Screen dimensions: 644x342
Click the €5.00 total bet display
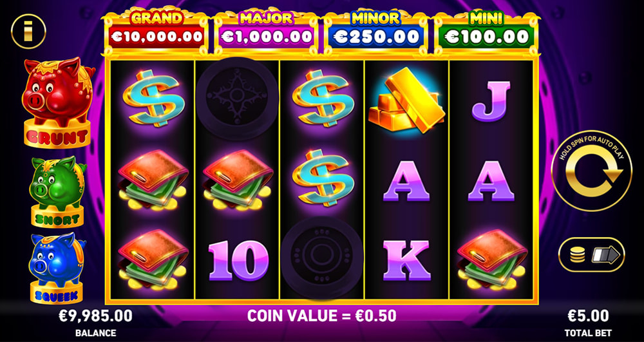pos(588,316)
